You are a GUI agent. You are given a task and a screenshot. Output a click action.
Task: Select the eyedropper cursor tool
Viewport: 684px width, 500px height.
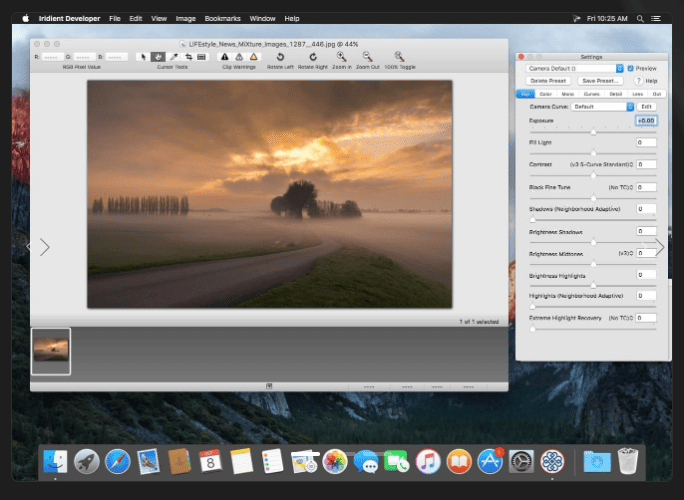coord(174,57)
